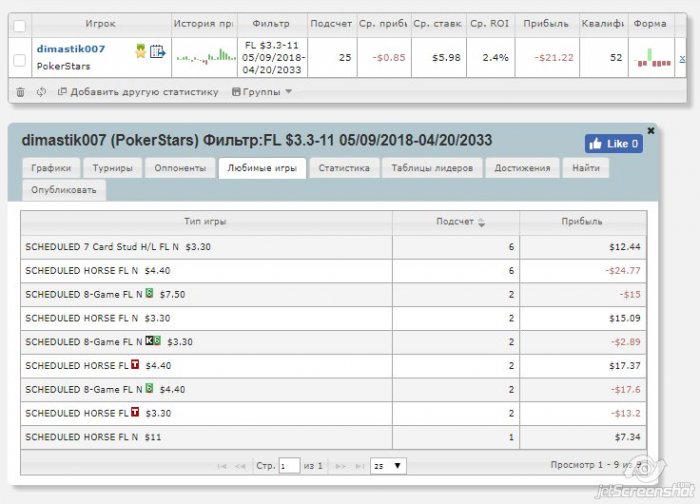
Task: Click the Форма bar chart thumbnail
Action: coord(652,58)
